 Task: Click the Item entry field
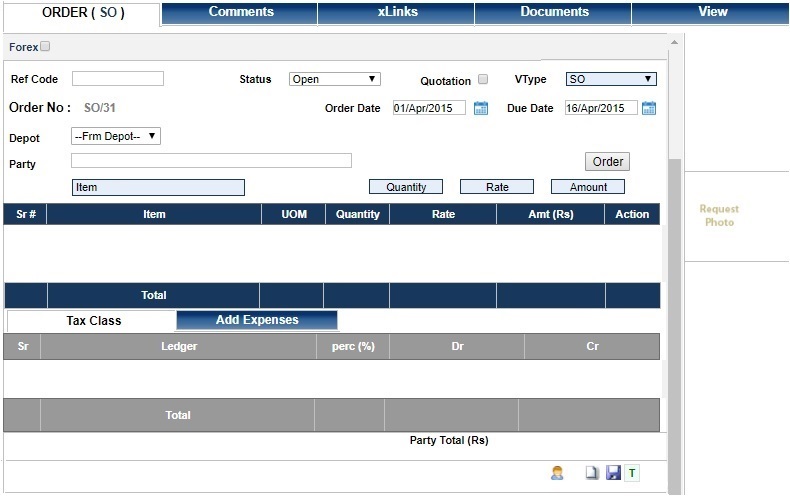(158, 188)
